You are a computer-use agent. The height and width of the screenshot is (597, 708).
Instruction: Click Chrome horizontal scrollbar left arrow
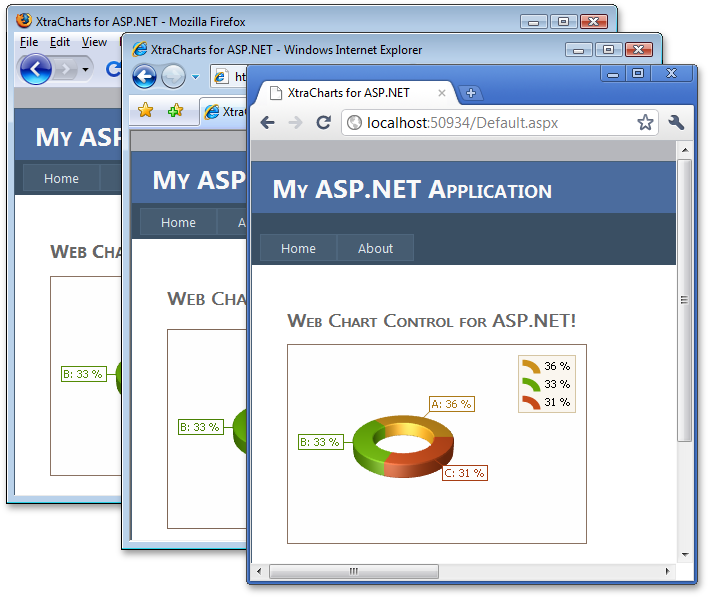pyautogui.click(x=259, y=571)
